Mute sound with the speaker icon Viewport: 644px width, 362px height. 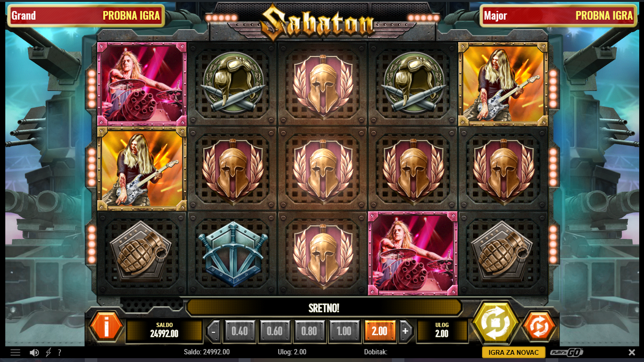(x=34, y=352)
